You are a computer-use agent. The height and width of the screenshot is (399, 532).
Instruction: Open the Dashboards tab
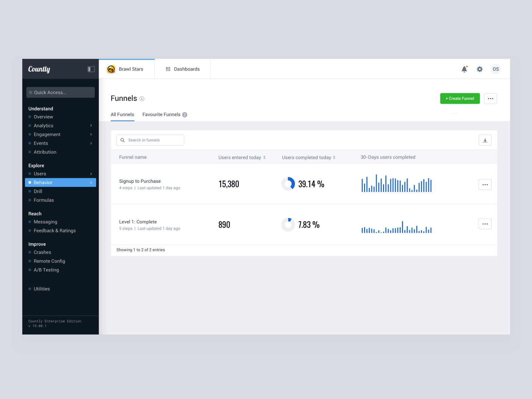[182, 69]
